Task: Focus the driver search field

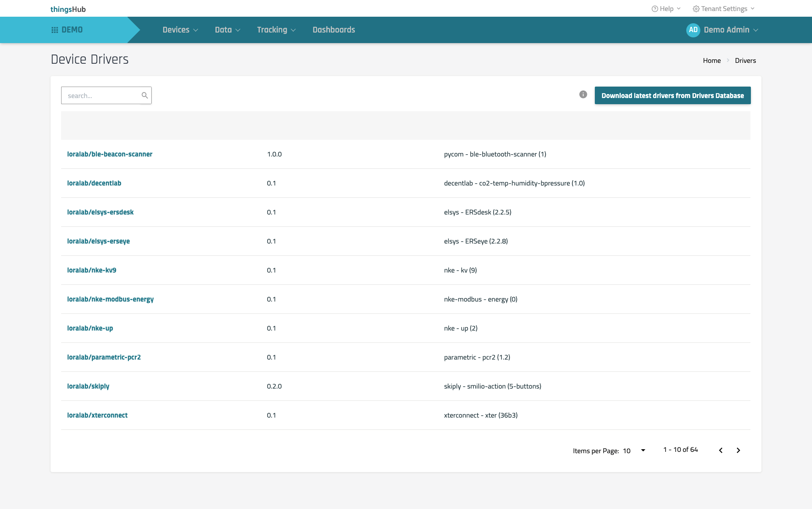Action: pos(102,95)
